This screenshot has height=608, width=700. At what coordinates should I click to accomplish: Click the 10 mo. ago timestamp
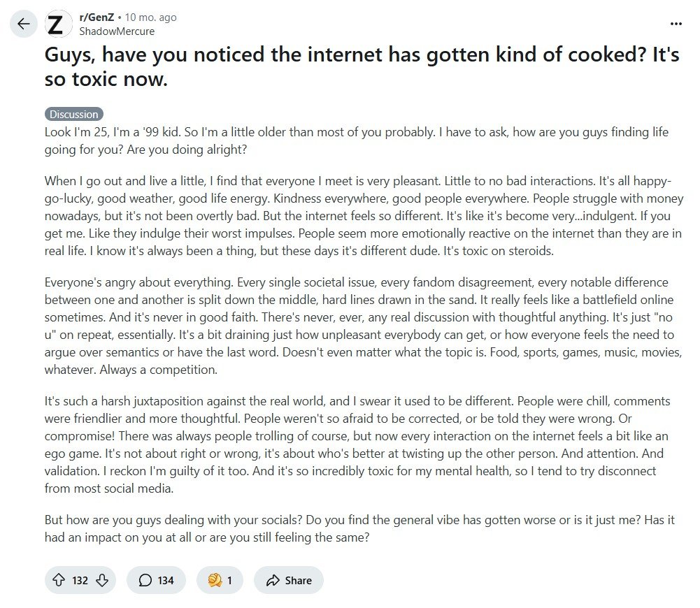[x=151, y=17]
